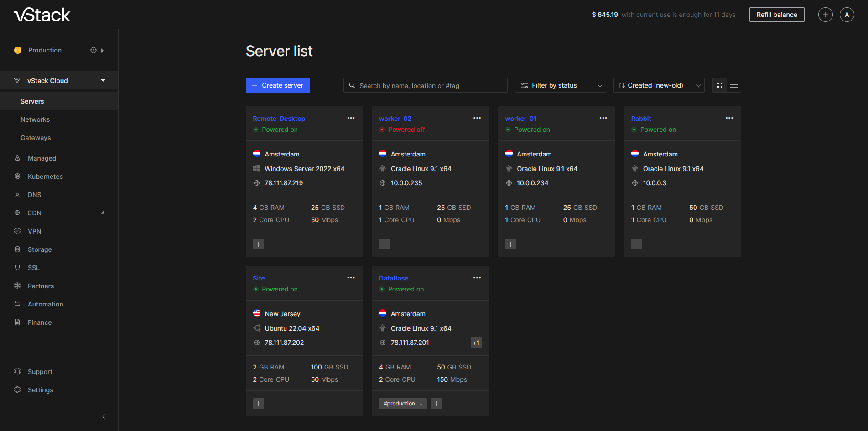The width and height of the screenshot is (868, 431).
Task: Switch to list view
Action: (734, 85)
